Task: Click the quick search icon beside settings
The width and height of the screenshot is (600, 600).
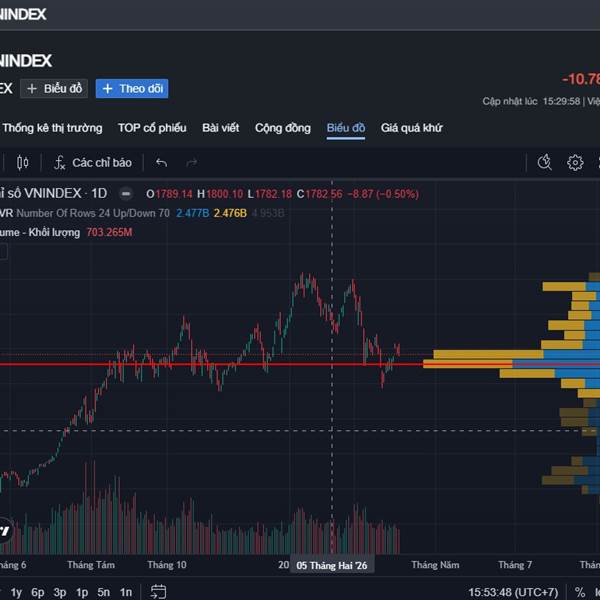Action: click(545, 162)
